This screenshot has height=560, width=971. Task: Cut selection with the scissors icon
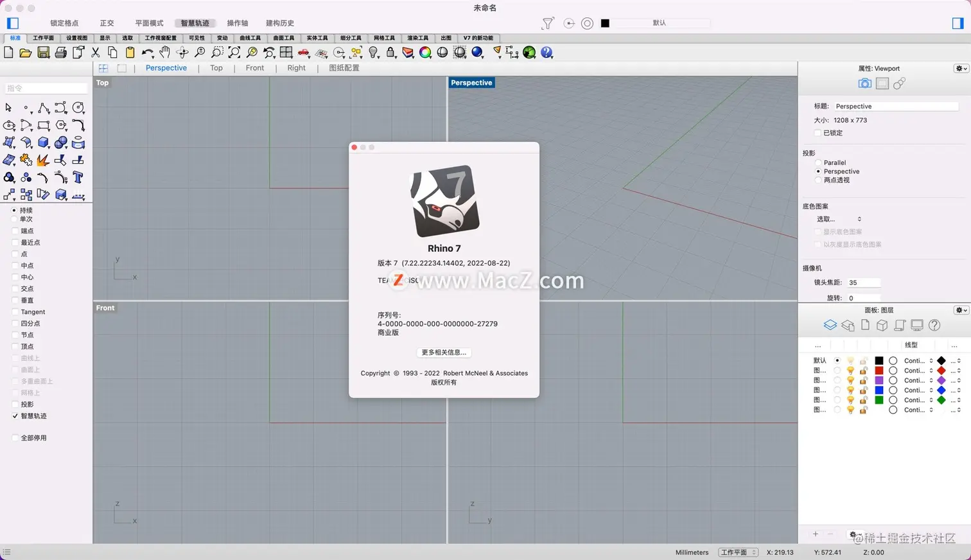click(96, 53)
